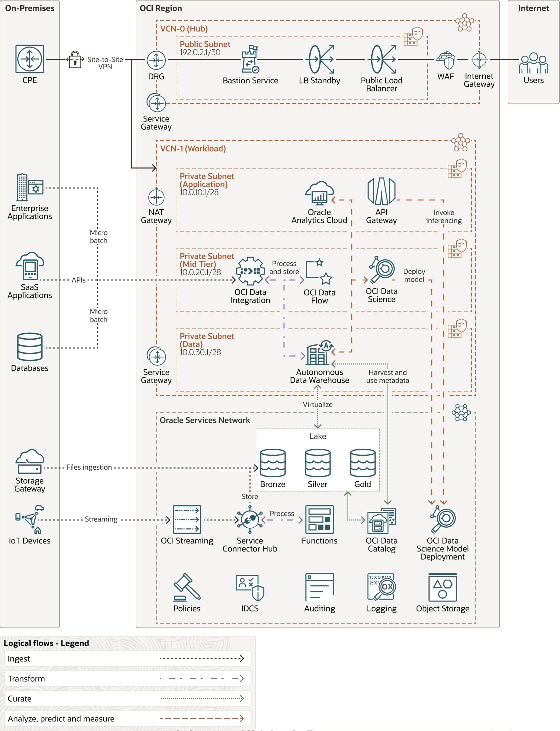560x731 pixels.
Task: Click the OCI Region heading
Action: point(161,8)
